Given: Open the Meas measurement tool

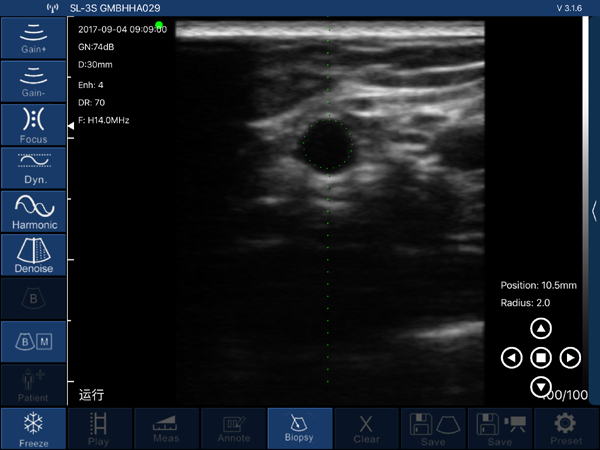Looking at the screenshot, I should click(166, 428).
